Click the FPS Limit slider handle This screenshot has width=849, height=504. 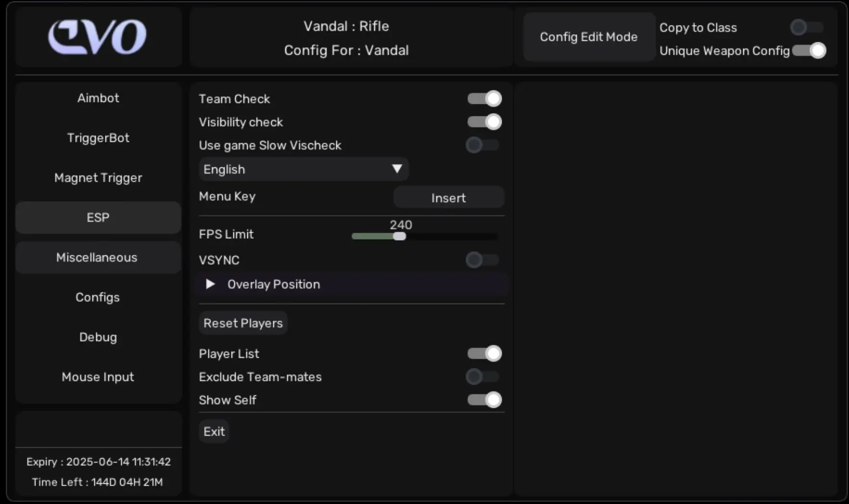click(x=399, y=236)
